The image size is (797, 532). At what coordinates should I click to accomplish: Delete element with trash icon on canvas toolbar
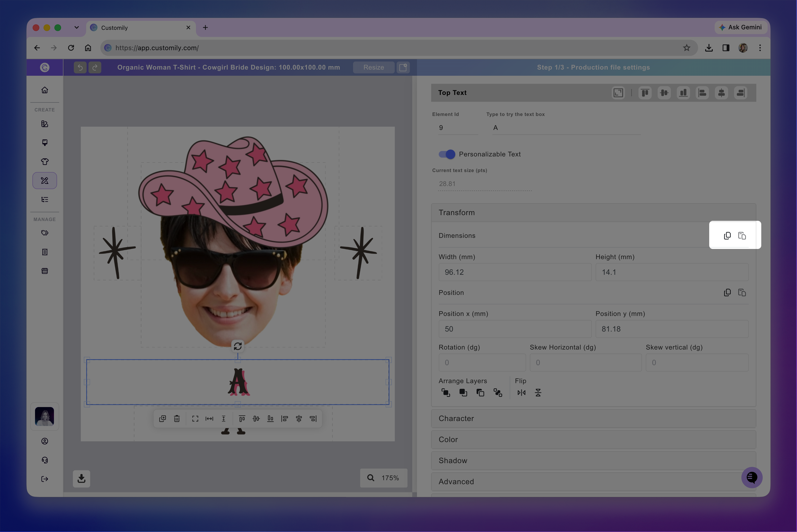(177, 419)
